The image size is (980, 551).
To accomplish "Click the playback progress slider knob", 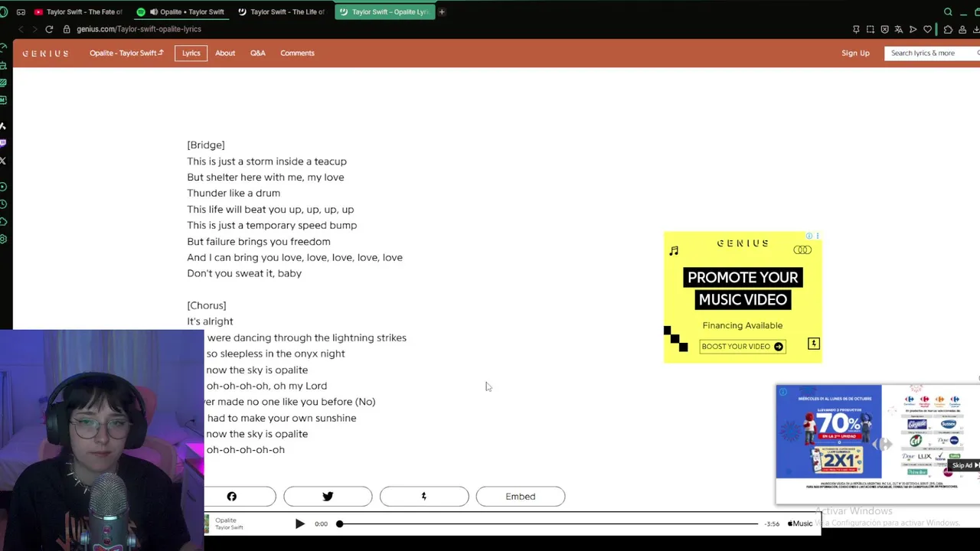I will [x=339, y=524].
